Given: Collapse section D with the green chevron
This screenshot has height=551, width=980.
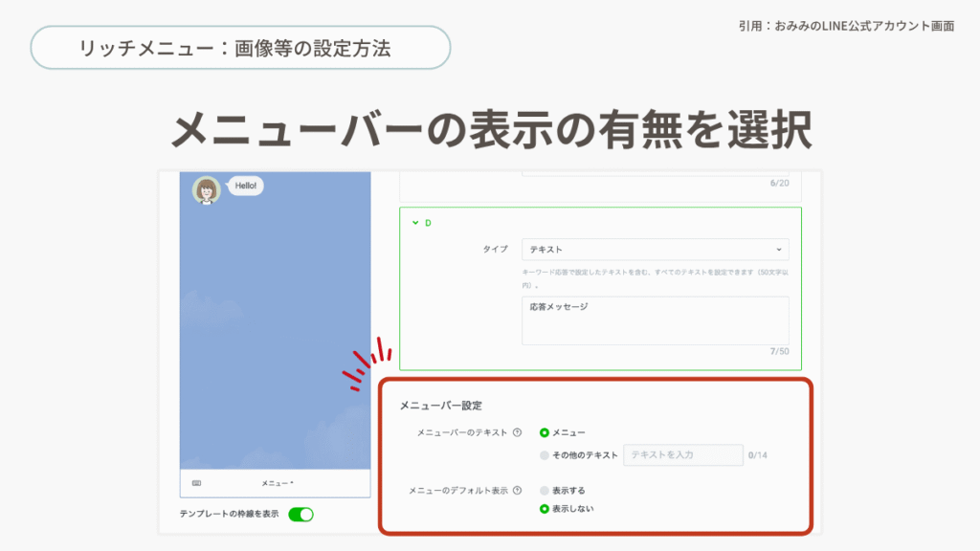Looking at the screenshot, I should (414, 223).
